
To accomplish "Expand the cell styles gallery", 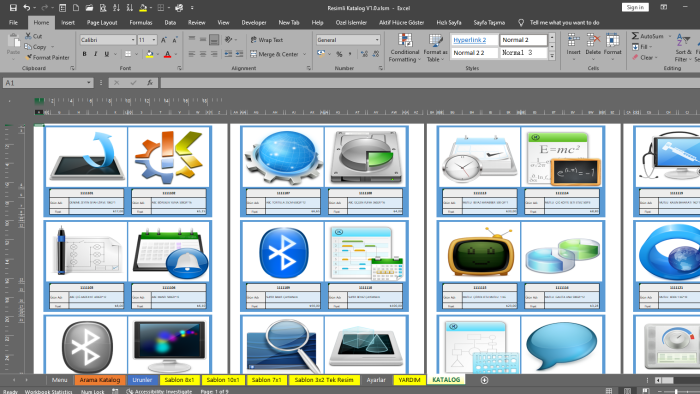I will point(552,57).
